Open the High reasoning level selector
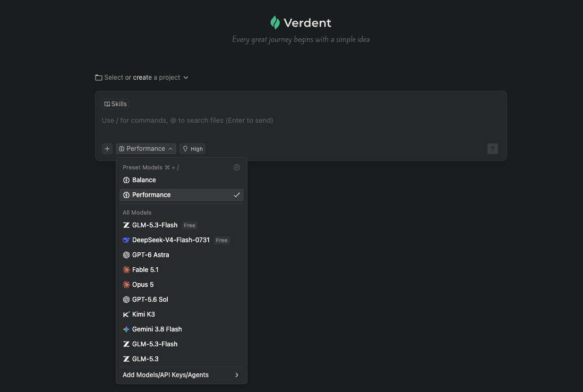The width and height of the screenshot is (583, 392). tap(193, 149)
